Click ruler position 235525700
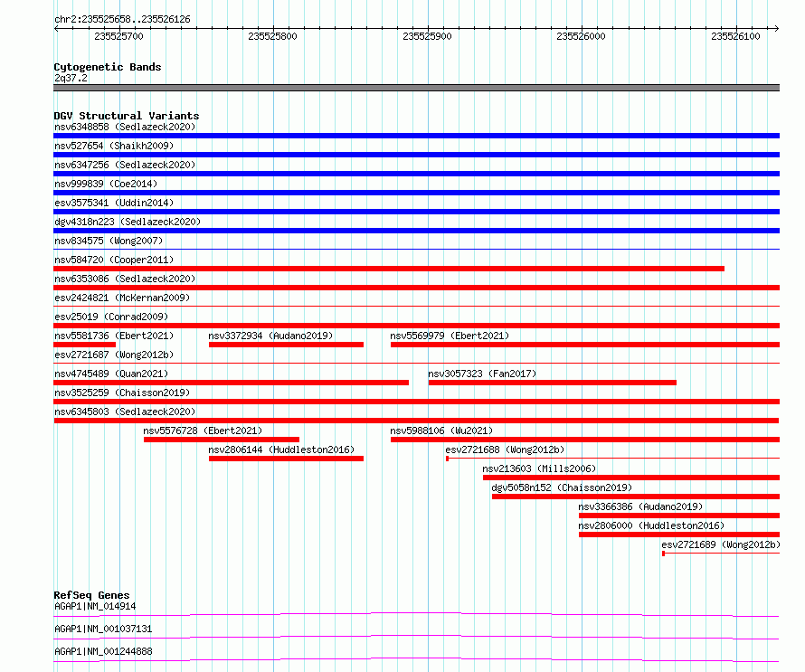Viewport: 805px width, 672px height. pyautogui.click(x=119, y=36)
